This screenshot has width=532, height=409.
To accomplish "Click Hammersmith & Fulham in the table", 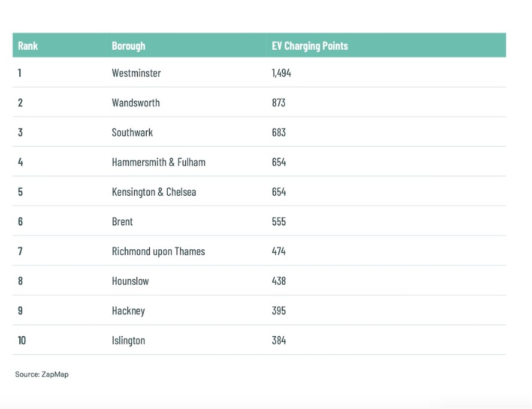I will tap(158, 162).
